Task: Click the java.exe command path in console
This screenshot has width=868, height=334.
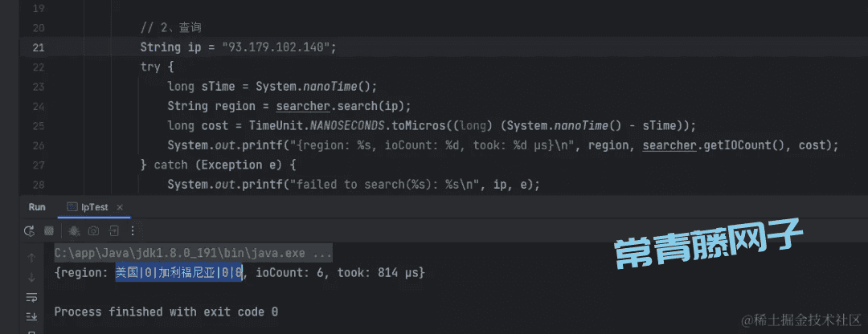Action: click(x=179, y=253)
